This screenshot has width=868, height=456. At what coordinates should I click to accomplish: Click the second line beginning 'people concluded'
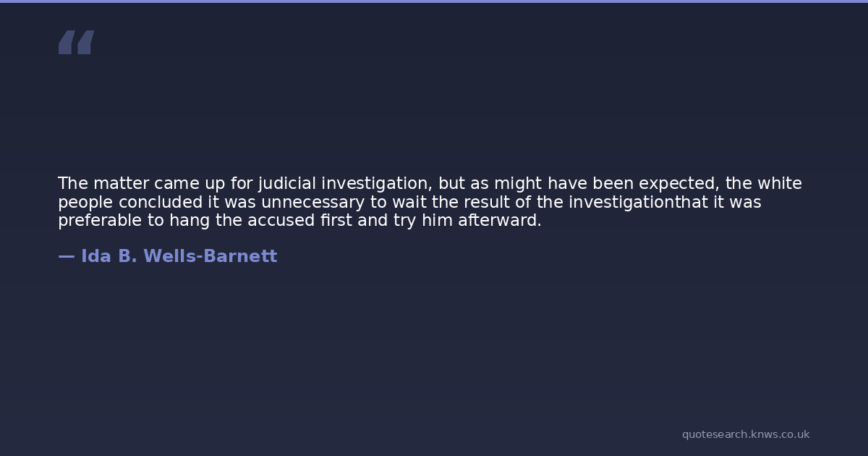pyautogui.click(x=409, y=203)
